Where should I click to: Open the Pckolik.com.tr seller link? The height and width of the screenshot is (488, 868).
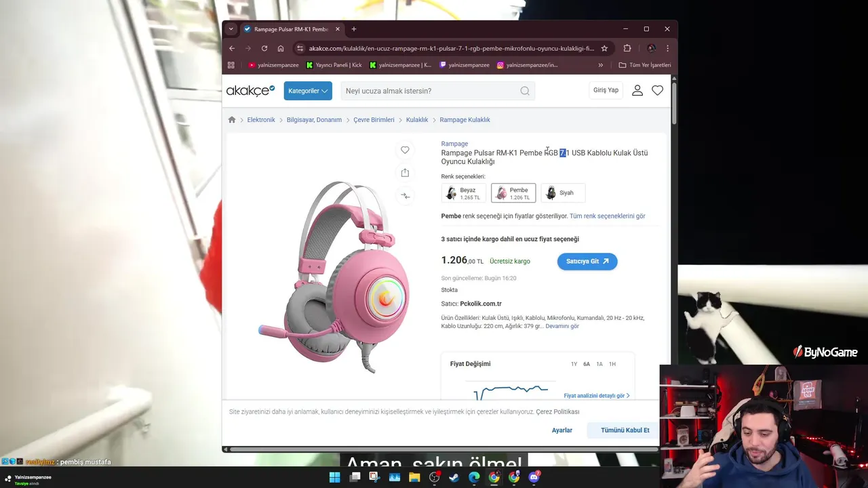pyautogui.click(x=481, y=304)
